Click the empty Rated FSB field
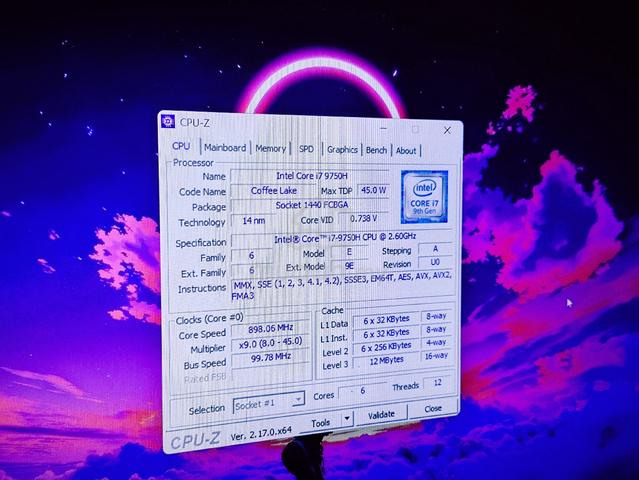 point(270,374)
